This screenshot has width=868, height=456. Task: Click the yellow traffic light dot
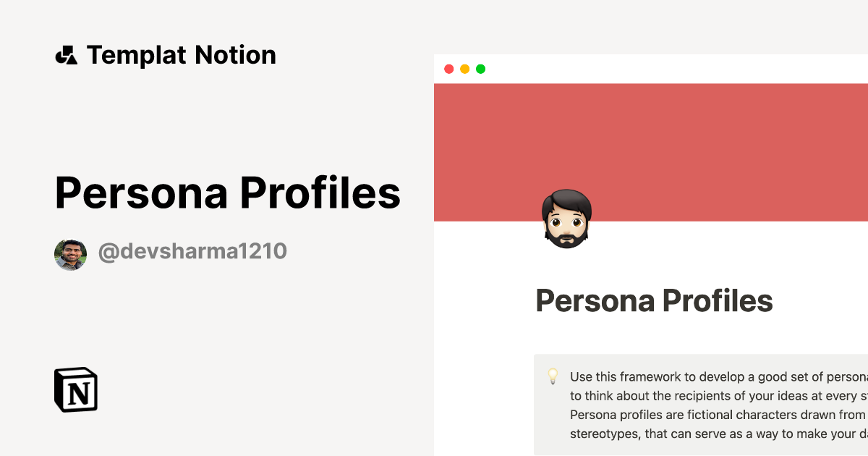(465, 68)
